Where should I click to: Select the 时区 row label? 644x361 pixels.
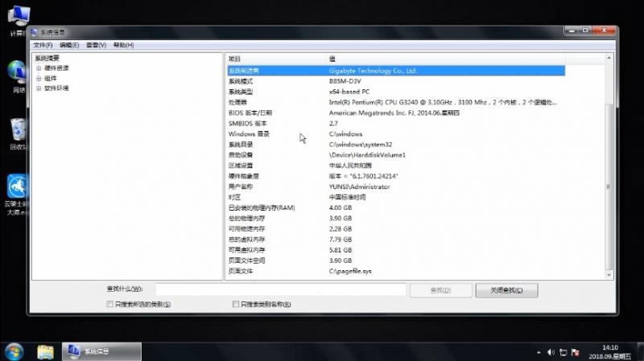(x=234, y=197)
